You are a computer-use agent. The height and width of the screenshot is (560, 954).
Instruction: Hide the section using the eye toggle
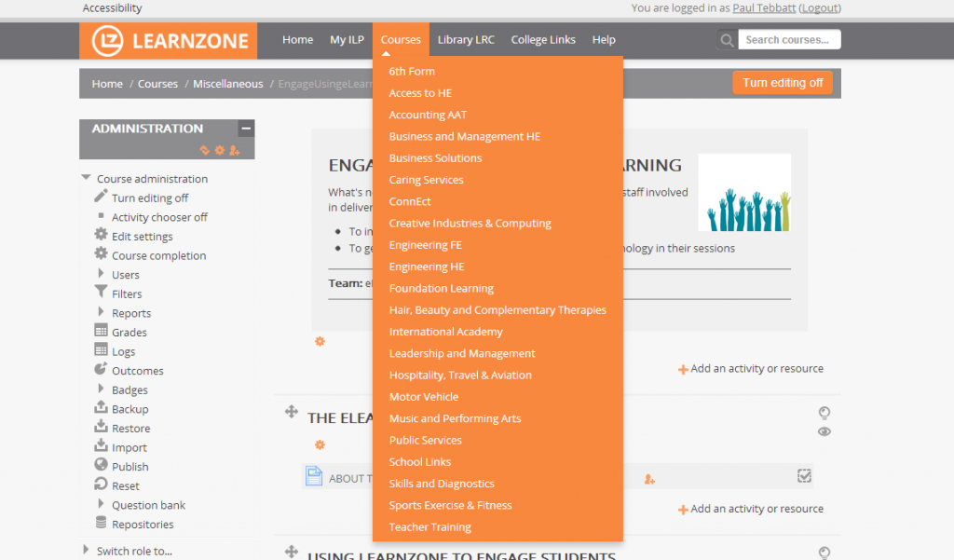click(824, 431)
